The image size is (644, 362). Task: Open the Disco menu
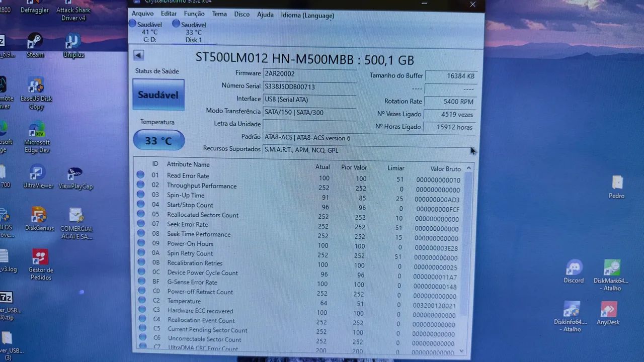(242, 14)
